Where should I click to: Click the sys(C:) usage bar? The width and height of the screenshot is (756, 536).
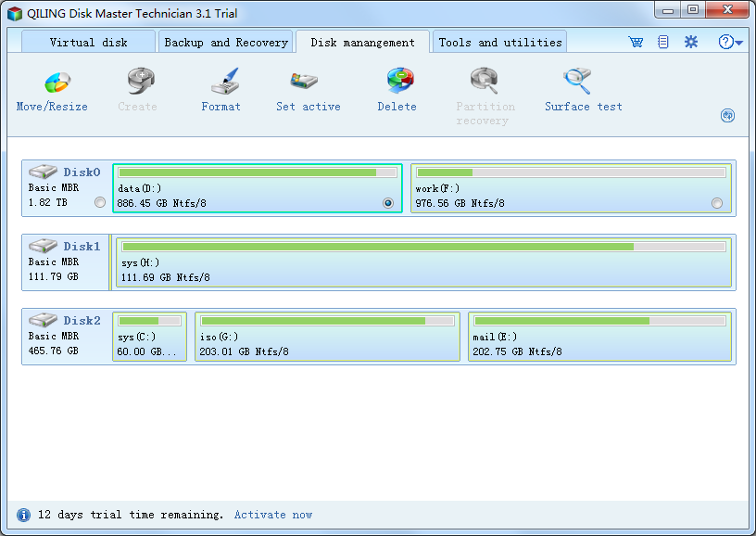[149, 321]
